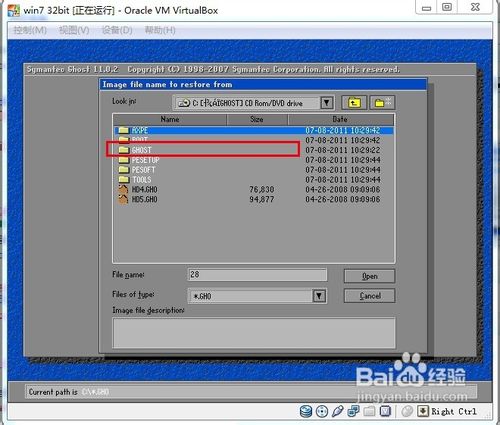Viewport: 500px width, 425px height.
Task: Click the GHOST folder icon
Action: coord(124,150)
